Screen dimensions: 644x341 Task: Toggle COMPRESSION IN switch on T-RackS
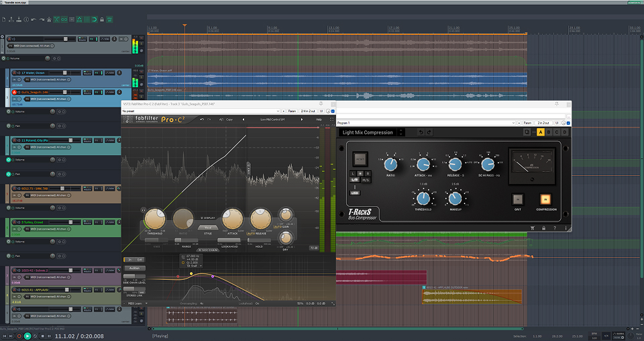click(x=545, y=199)
